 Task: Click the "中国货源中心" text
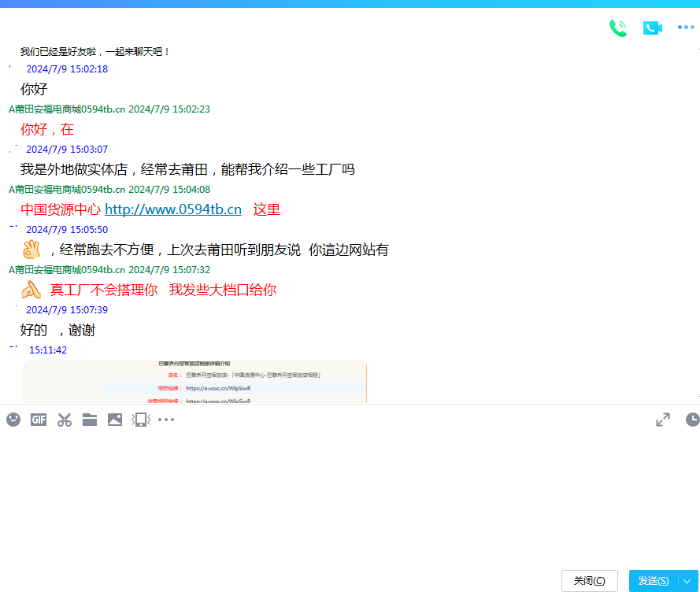coord(61,209)
